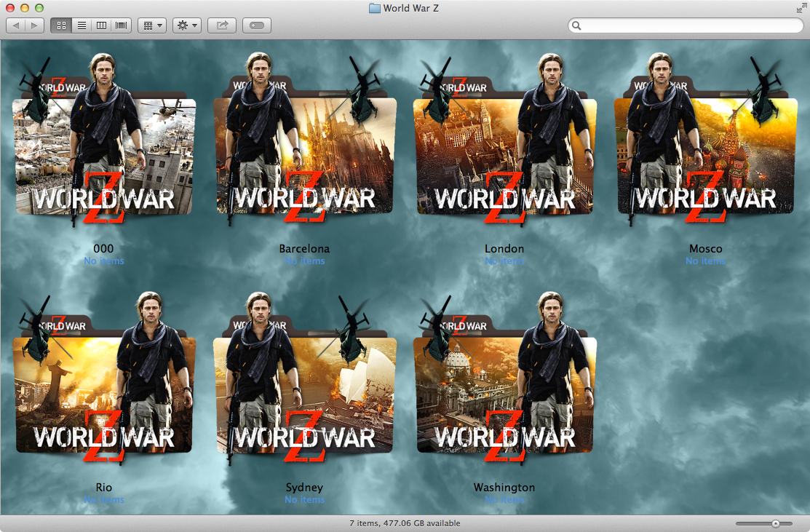Click the World War Z title folder icon
This screenshot has width=810, height=532.
[375, 8]
